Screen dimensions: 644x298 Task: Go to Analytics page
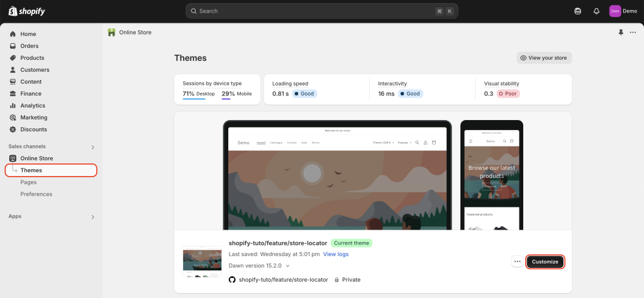click(x=33, y=106)
